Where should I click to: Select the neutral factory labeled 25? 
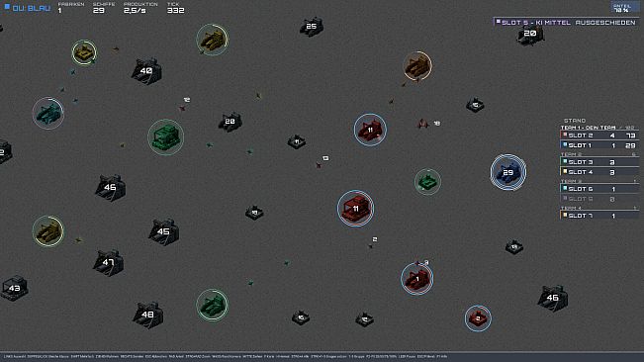pos(312,27)
